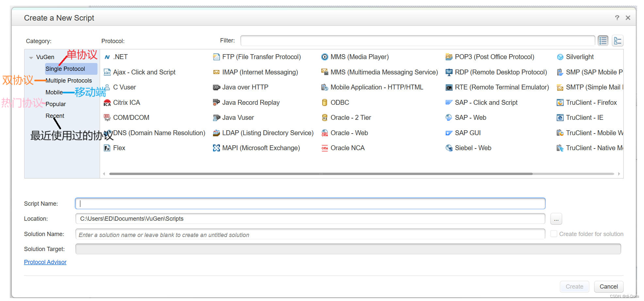Select RTE (Remote Terminal Emulator) icon
The image size is (644, 301).
coord(449,87)
